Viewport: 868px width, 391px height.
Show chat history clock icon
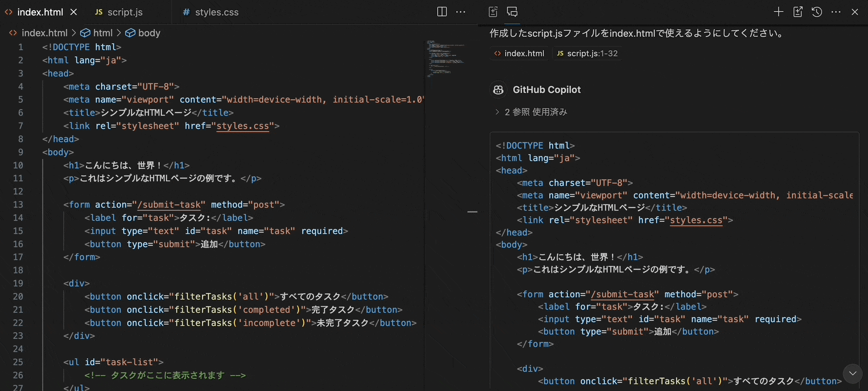pyautogui.click(x=817, y=12)
